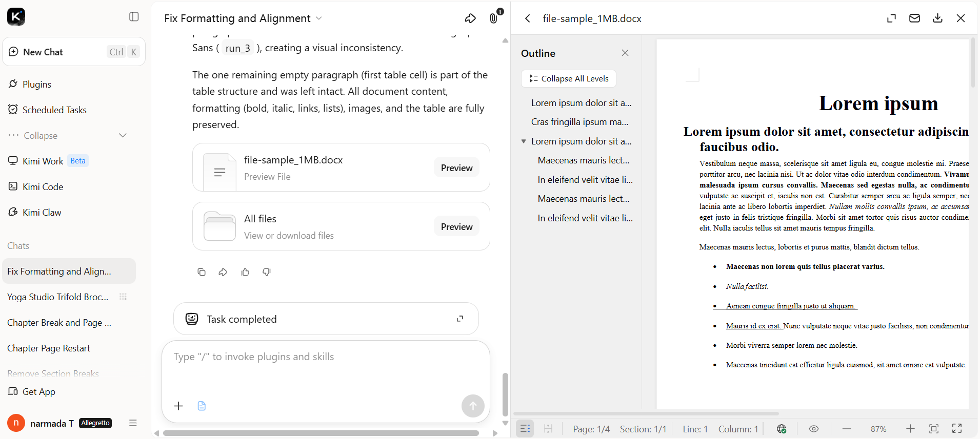The image size is (980, 439).
Task: Select first Maecenas mauris lect outline item
Action: click(583, 160)
